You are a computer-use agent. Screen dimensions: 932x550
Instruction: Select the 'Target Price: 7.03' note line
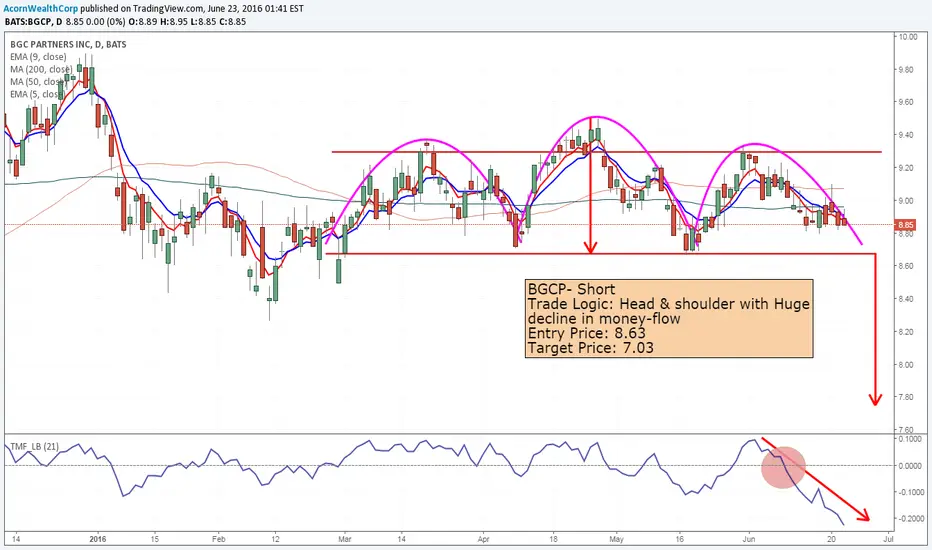click(591, 348)
